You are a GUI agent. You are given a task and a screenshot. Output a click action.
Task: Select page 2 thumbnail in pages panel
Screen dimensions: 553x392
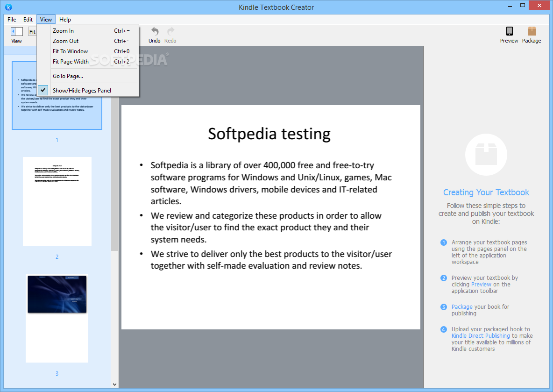click(57, 201)
